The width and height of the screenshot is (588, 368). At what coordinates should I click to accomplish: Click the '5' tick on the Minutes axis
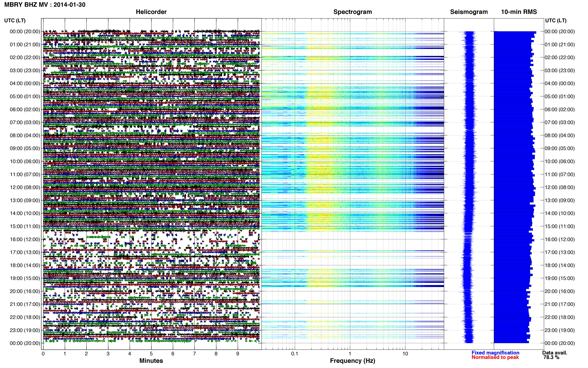(x=151, y=354)
